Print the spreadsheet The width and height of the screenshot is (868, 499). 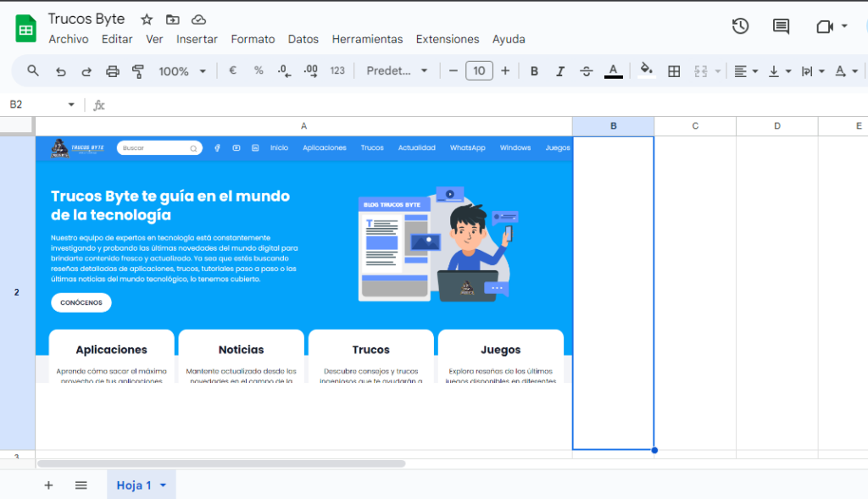(113, 71)
